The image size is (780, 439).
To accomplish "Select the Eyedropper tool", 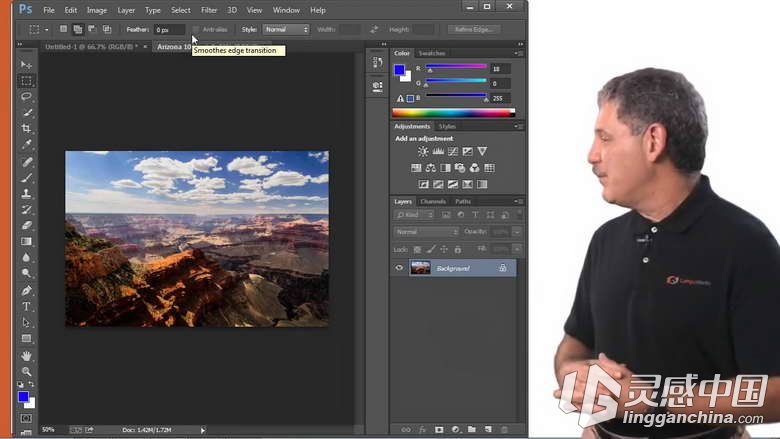I will point(26,145).
